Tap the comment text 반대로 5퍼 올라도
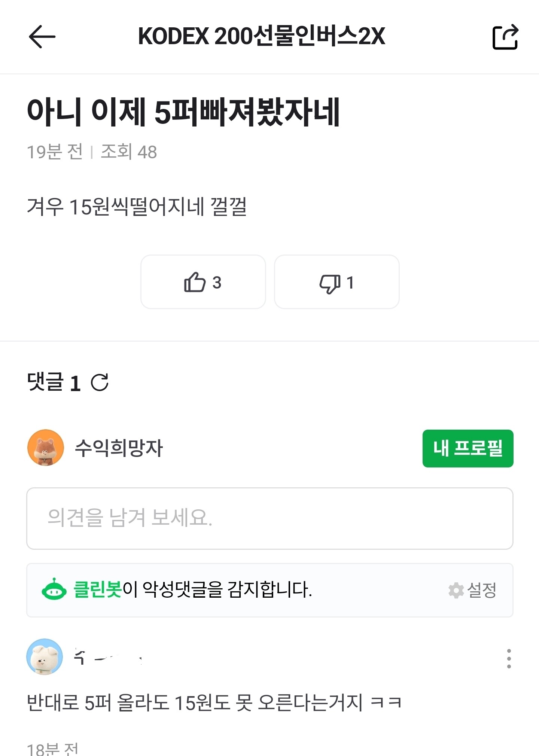Screen dimensions: 539x756 pyautogui.click(x=214, y=702)
